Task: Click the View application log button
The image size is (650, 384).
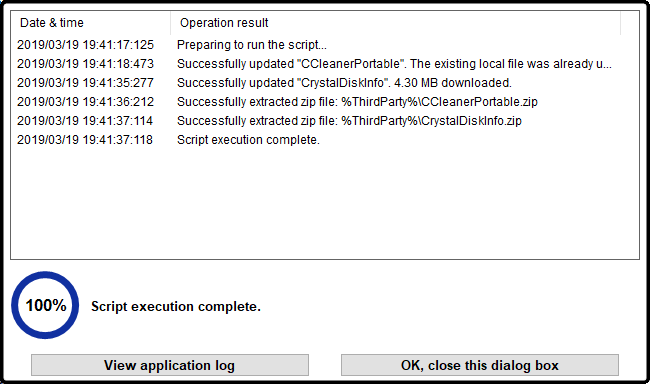Action: tap(170, 365)
